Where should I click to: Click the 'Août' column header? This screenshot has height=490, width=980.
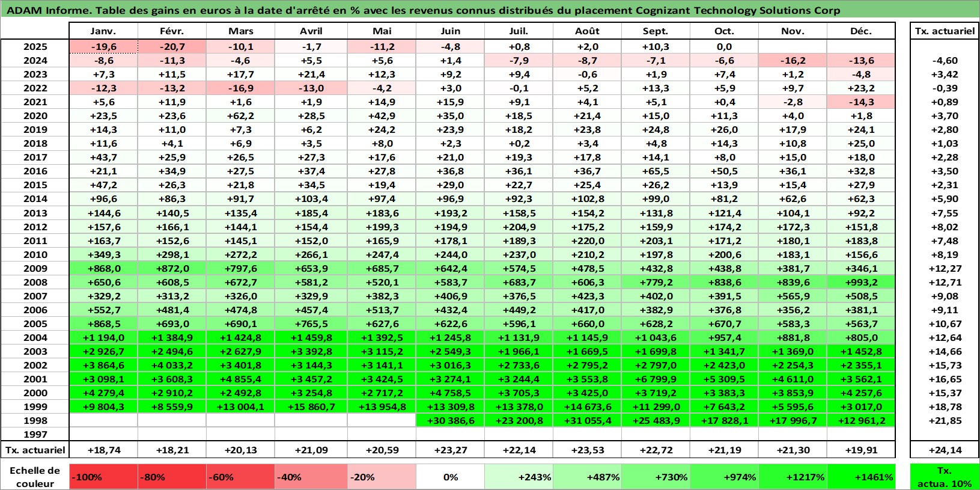587,31
